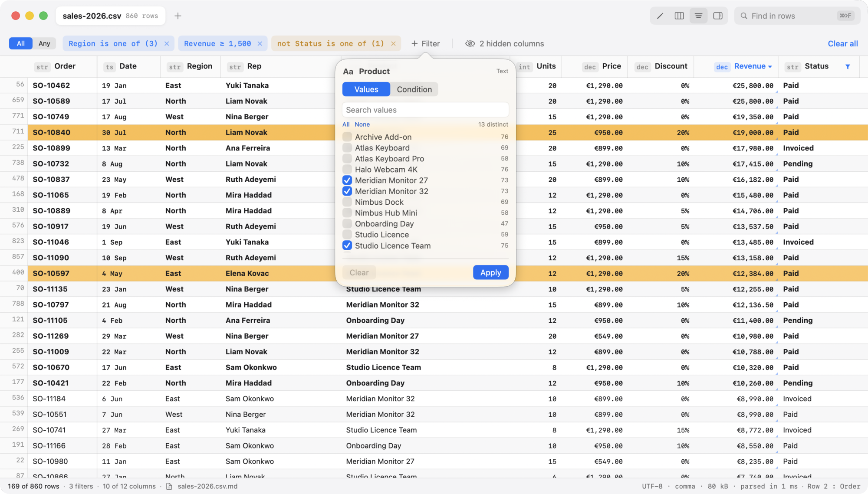
Task: Open the Region is one of filter
Action: pyautogui.click(x=113, y=43)
